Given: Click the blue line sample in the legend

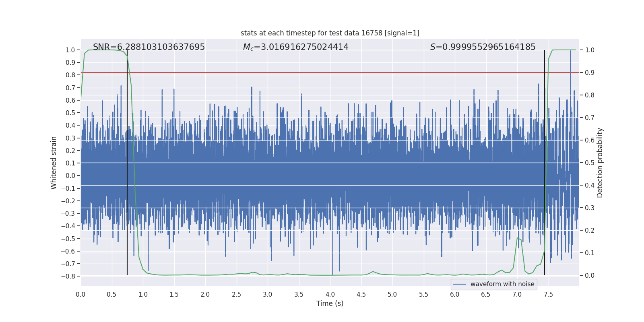Looking at the screenshot, I should tap(460, 284).
